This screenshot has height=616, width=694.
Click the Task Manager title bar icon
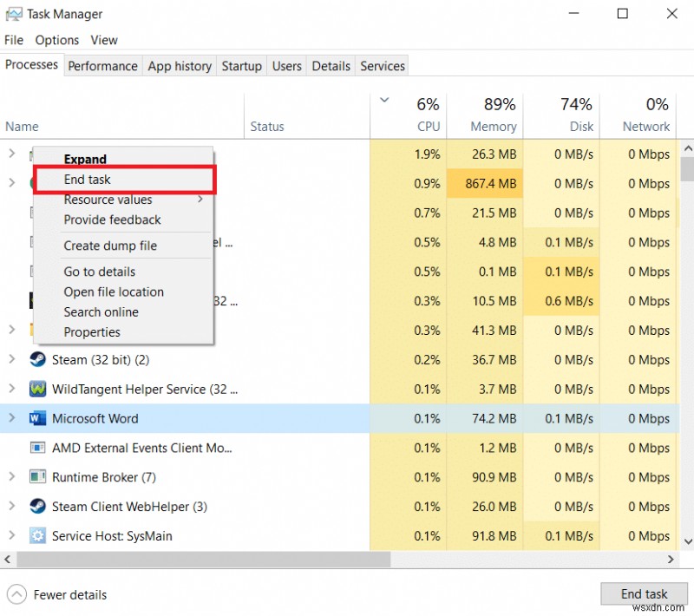coord(13,14)
